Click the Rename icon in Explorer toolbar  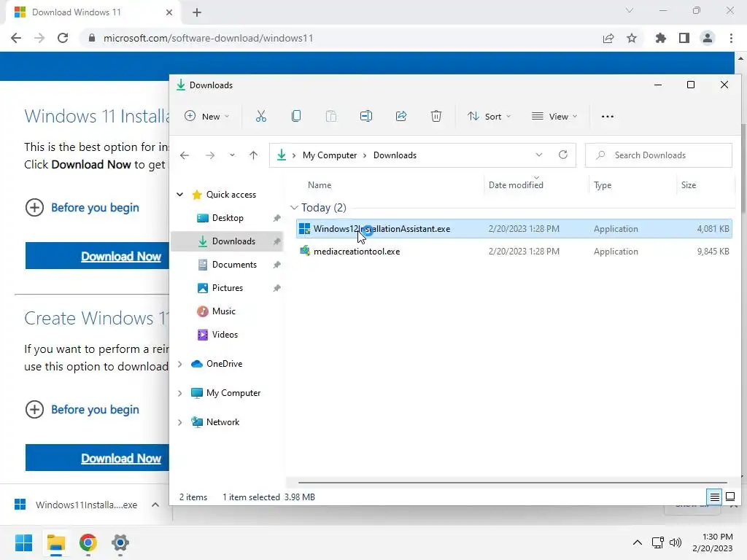(x=366, y=116)
